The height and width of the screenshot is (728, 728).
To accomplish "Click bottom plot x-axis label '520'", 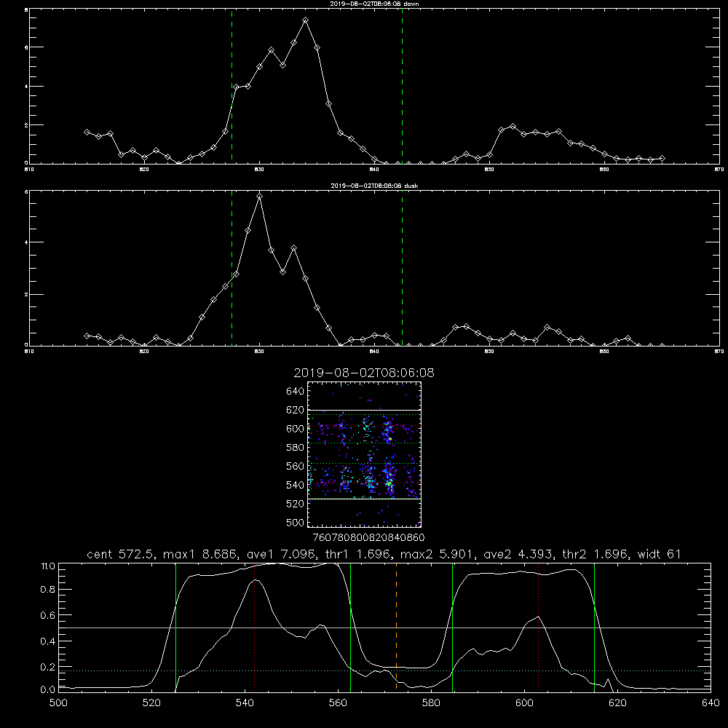I will [152, 703].
